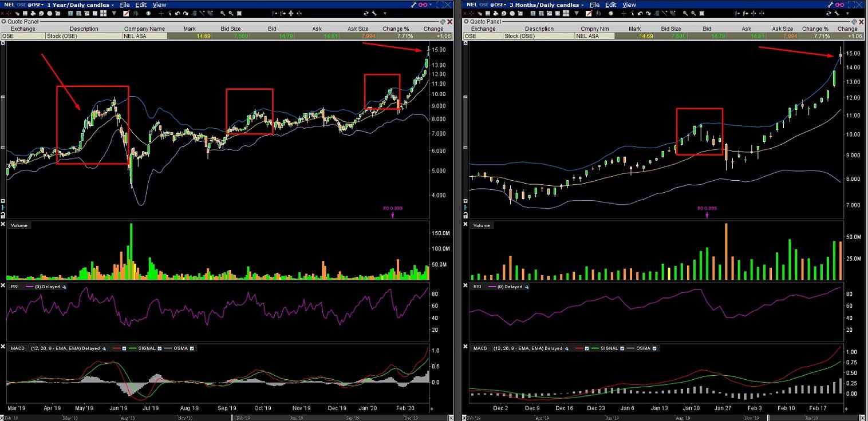Close the right Quote Panel with X

[861, 22]
